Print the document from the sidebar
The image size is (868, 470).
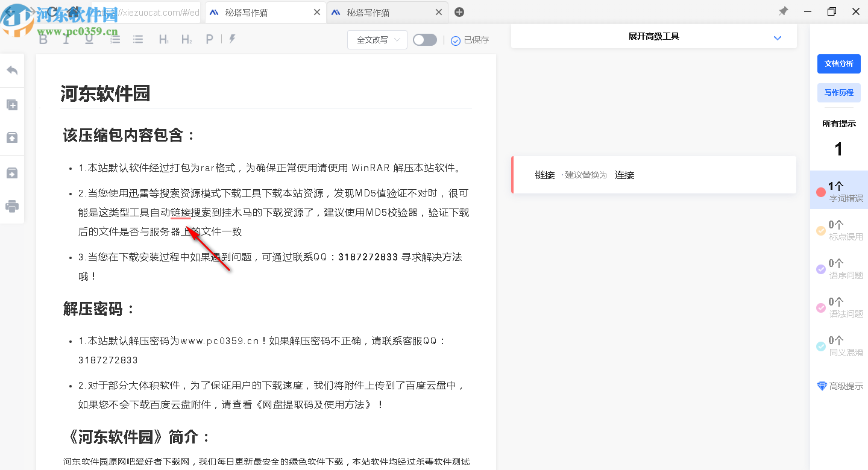12,207
